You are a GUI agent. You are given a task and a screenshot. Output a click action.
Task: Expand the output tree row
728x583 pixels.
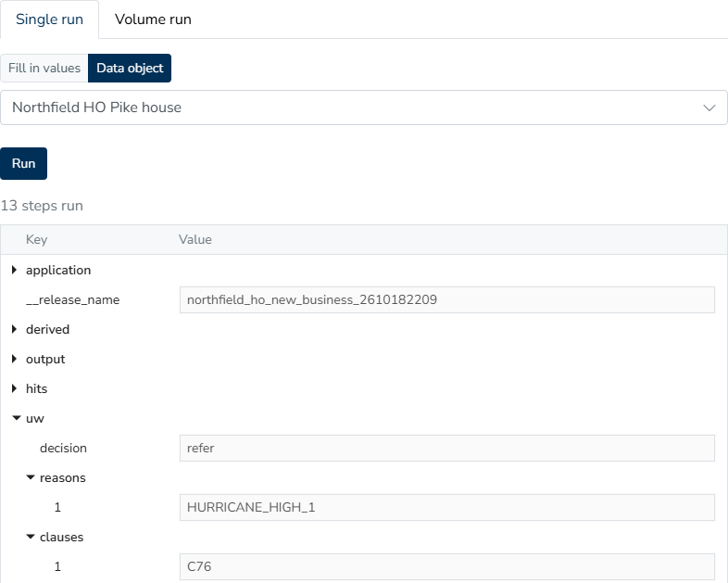coord(14,359)
